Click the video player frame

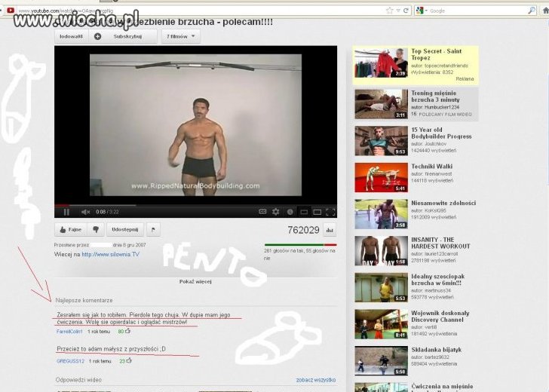pyautogui.click(x=195, y=124)
